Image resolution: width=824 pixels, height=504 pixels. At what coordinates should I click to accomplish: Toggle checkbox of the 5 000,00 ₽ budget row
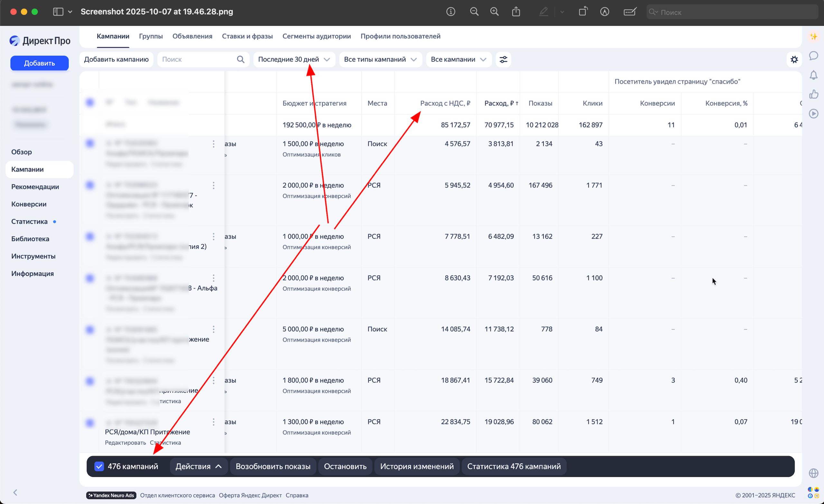click(89, 330)
